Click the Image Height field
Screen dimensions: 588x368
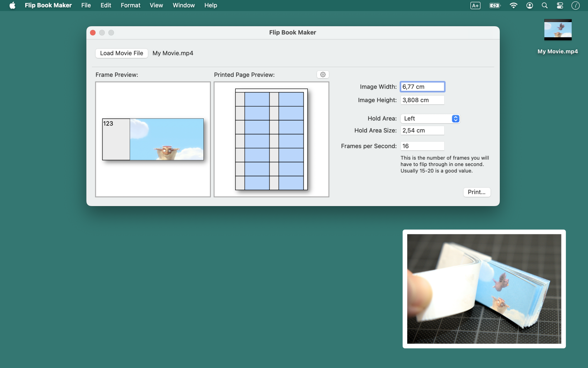pos(422,100)
